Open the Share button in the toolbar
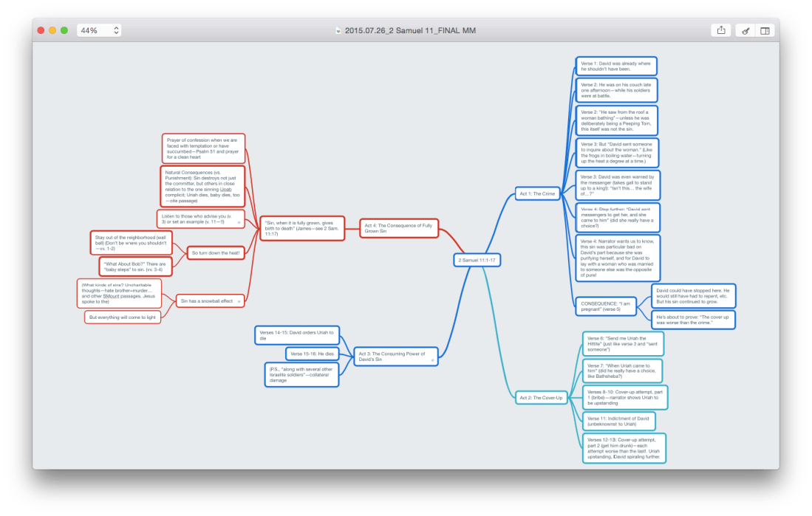The height and width of the screenshot is (516, 812). [x=720, y=30]
